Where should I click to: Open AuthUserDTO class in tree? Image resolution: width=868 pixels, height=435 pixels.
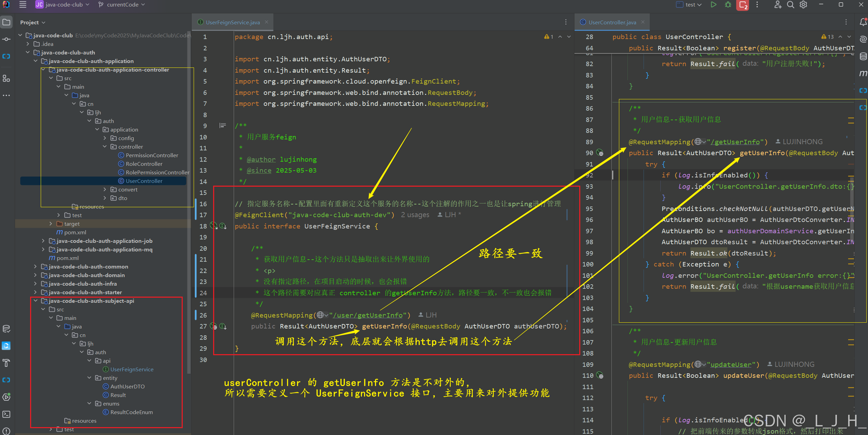coord(127,386)
